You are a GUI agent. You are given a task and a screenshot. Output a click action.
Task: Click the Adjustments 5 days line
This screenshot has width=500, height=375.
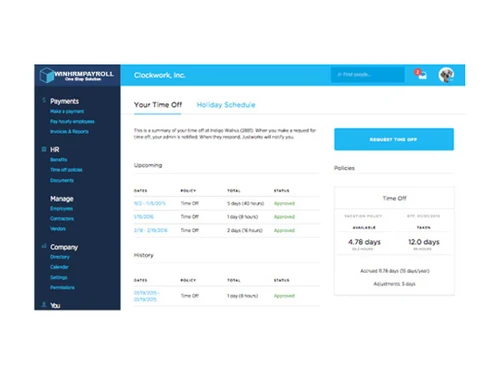click(x=394, y=284)
